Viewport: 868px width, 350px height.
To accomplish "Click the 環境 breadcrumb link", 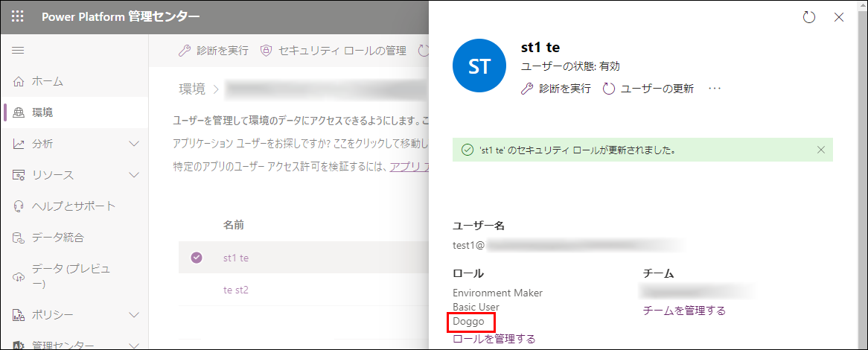I will pyautogui.click(x=192, y=89).
